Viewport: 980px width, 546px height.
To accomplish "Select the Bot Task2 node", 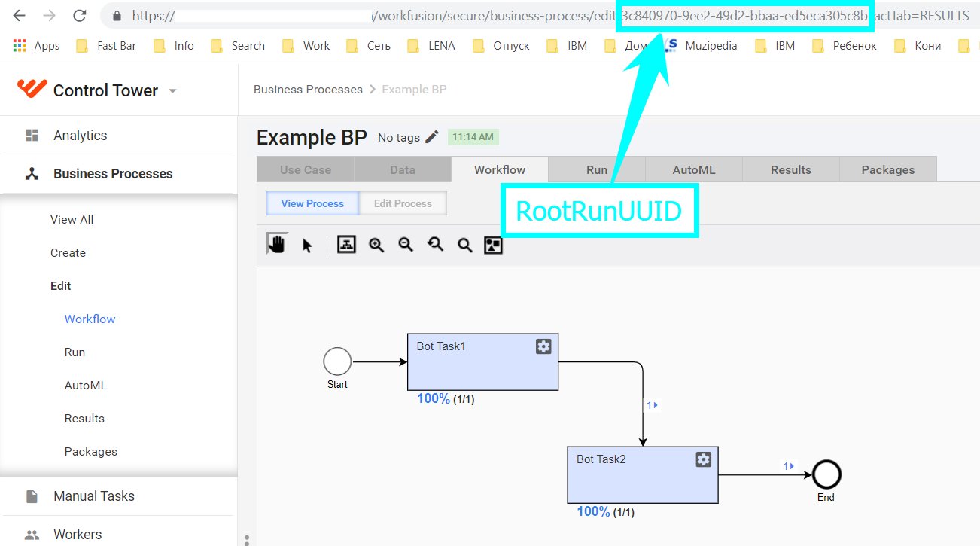I will (642, 474).
